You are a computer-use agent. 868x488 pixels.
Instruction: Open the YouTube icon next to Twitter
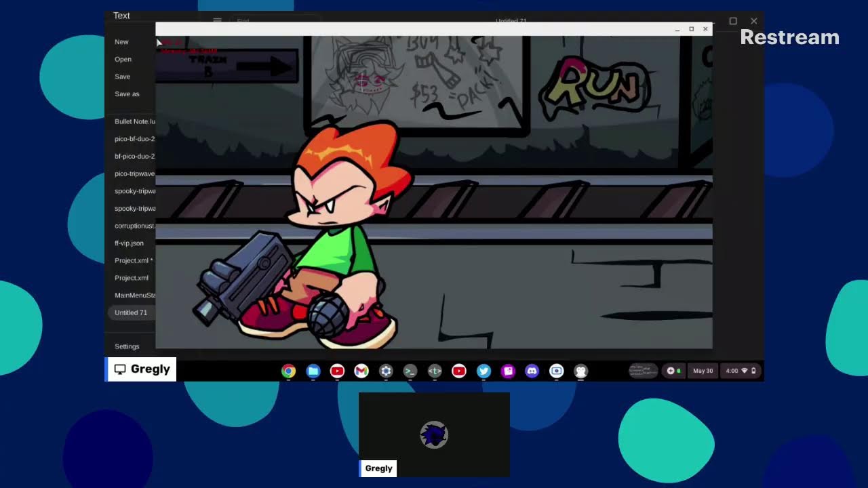(459, 371)
